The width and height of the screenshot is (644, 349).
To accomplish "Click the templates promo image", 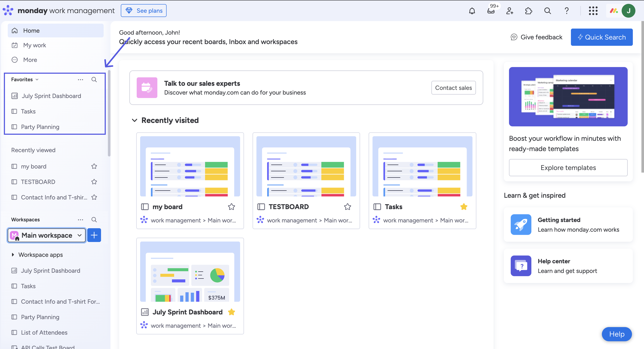I will tap(568, 96).
